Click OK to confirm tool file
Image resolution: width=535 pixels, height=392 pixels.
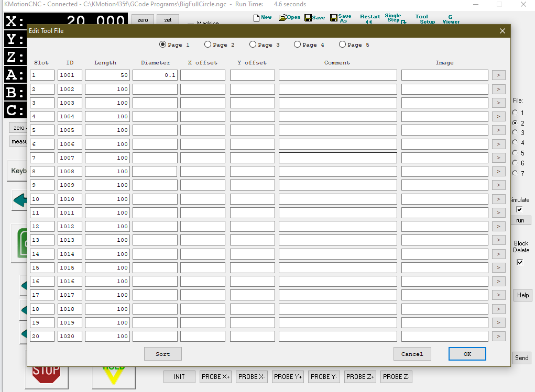(467, 354)
